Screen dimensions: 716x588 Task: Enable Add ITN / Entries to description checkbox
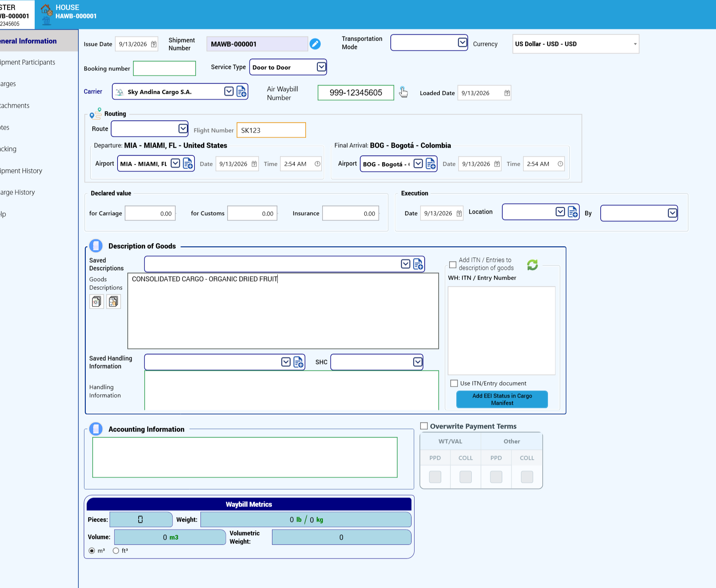click(x=453, y=265)
